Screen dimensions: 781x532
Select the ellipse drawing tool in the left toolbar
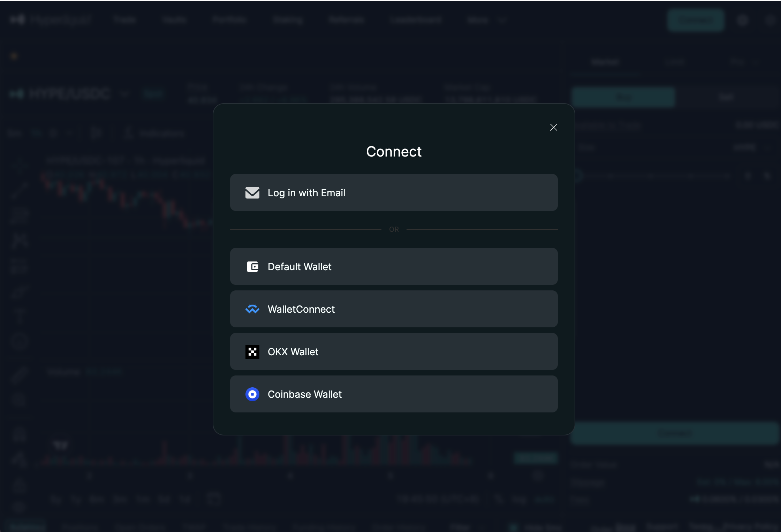pyautogui.click(x=19, y=341)
